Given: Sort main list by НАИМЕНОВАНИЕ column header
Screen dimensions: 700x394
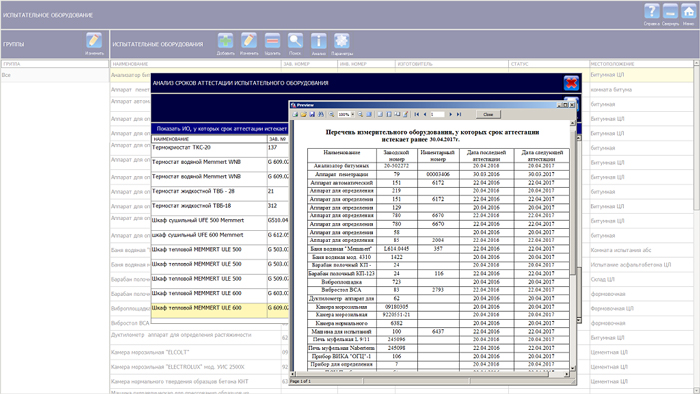Looking at the screenshot, I should pyautogui.click(x=196, y=64).
